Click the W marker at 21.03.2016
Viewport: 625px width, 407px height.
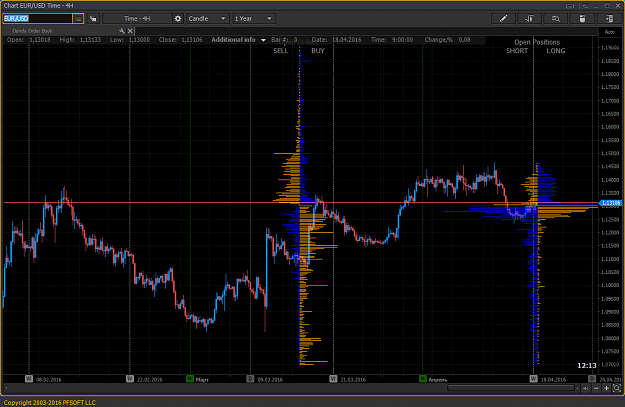pos(334,379)
